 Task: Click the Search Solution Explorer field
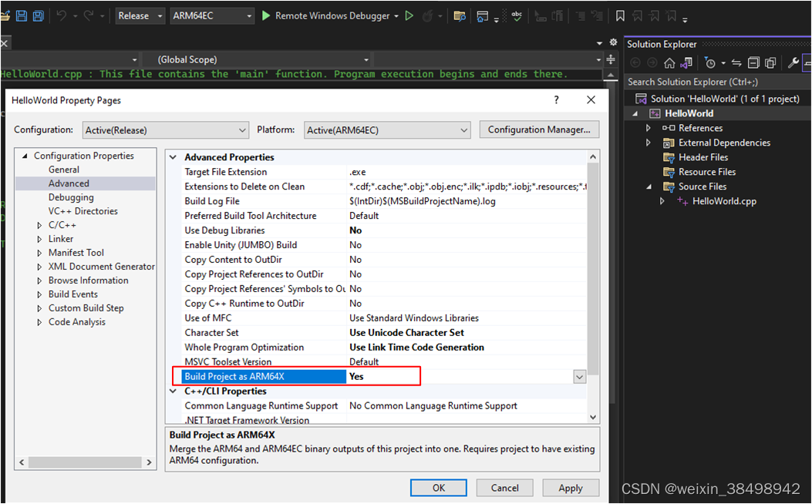click(716, 82)
